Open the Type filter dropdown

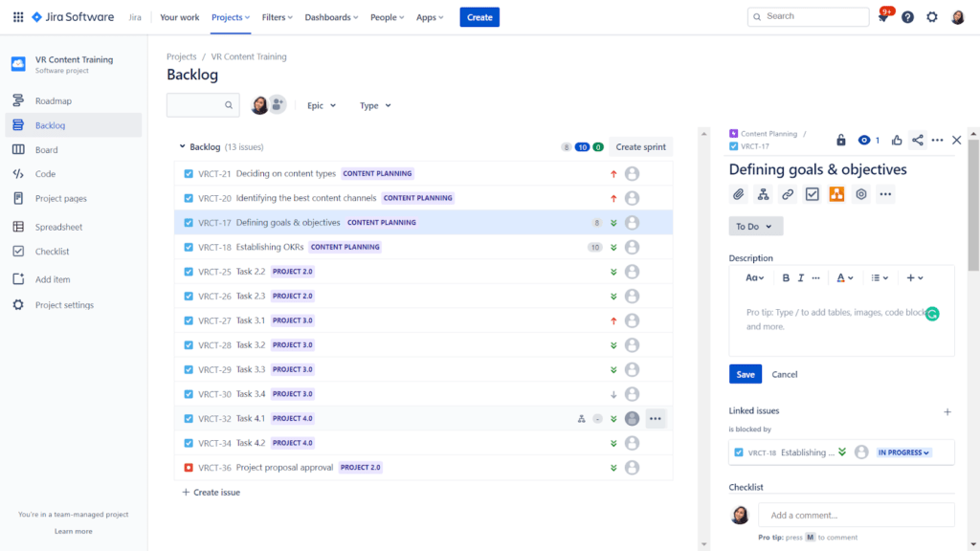(x=375, y=105)
